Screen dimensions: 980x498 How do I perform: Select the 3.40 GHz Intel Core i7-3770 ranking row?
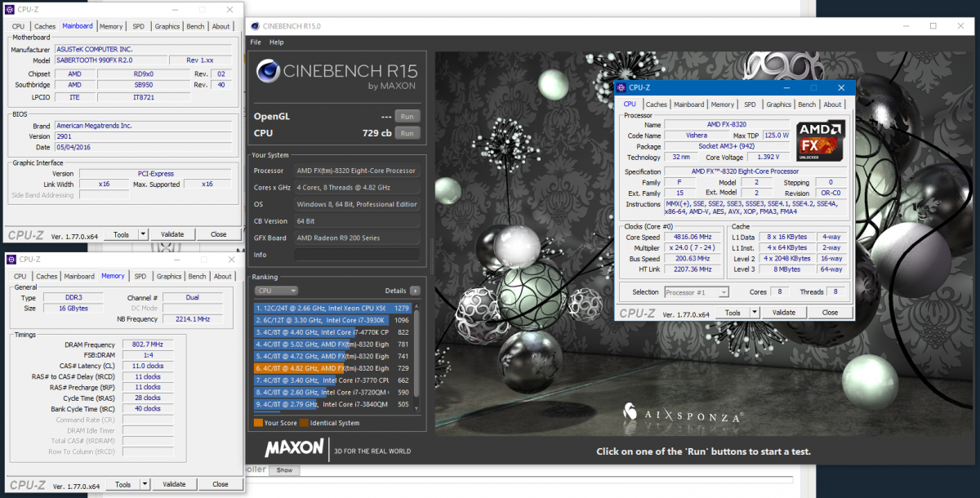click(332, 380)
